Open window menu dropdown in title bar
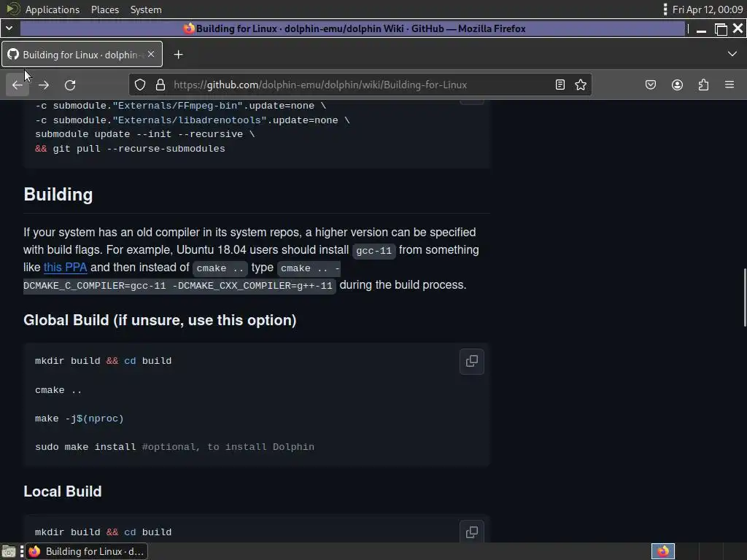The image size is (747, 560). coord(9,28)
